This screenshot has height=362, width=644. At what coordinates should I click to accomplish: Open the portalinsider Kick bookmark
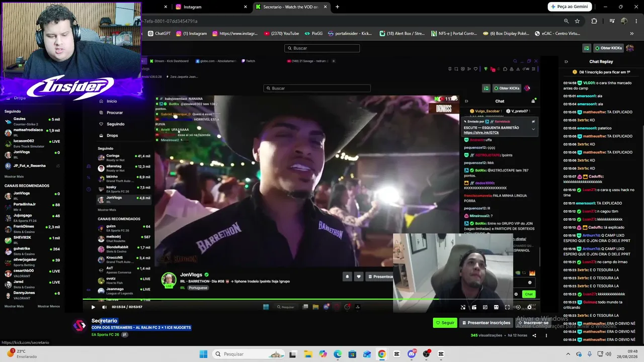point(350,34)
